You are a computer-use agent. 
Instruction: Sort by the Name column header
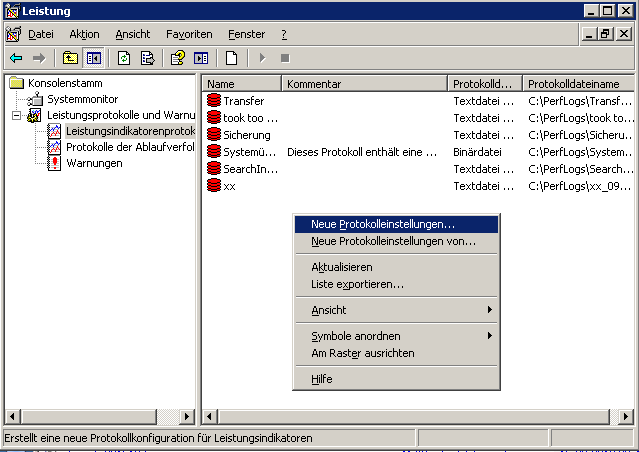point(242,84)
